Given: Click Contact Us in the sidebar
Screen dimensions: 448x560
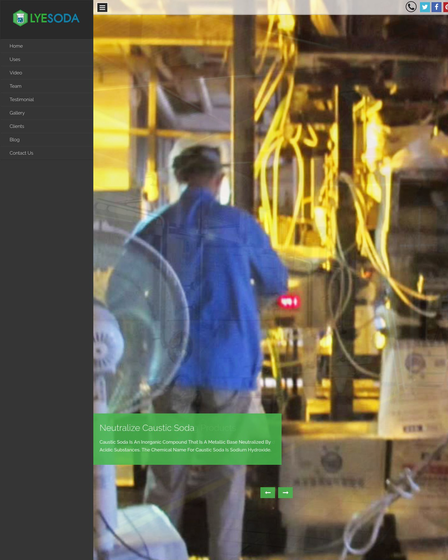Looking at the screenshot, I should click(x=46, y=153).
